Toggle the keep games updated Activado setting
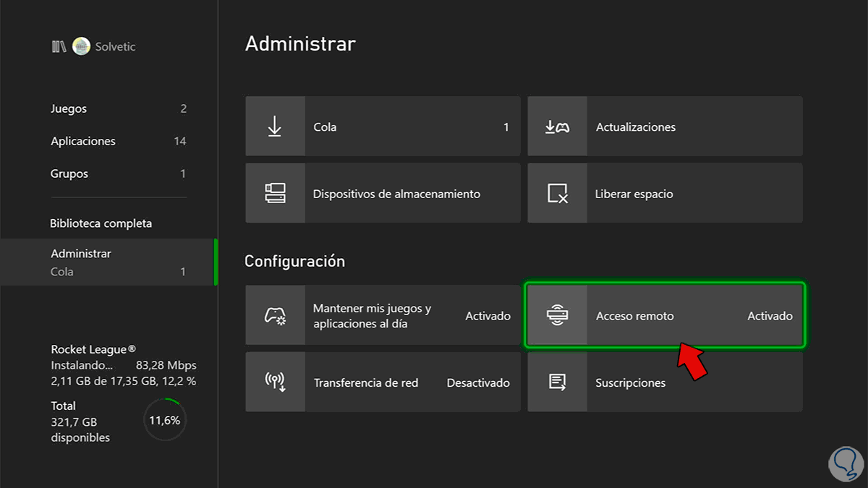The image size is (868, 488). pyautogui.click(x=488, y=316)
